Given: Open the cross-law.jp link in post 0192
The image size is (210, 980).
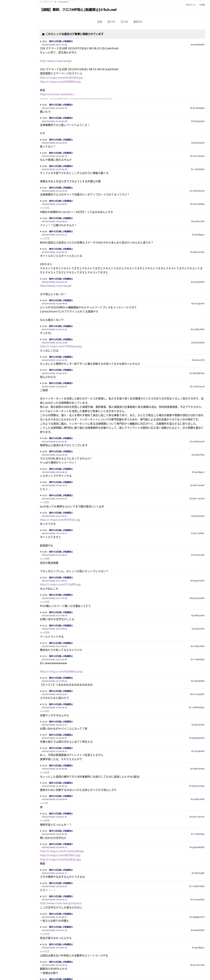Looking at the screenshot, I should pos(56,286).
